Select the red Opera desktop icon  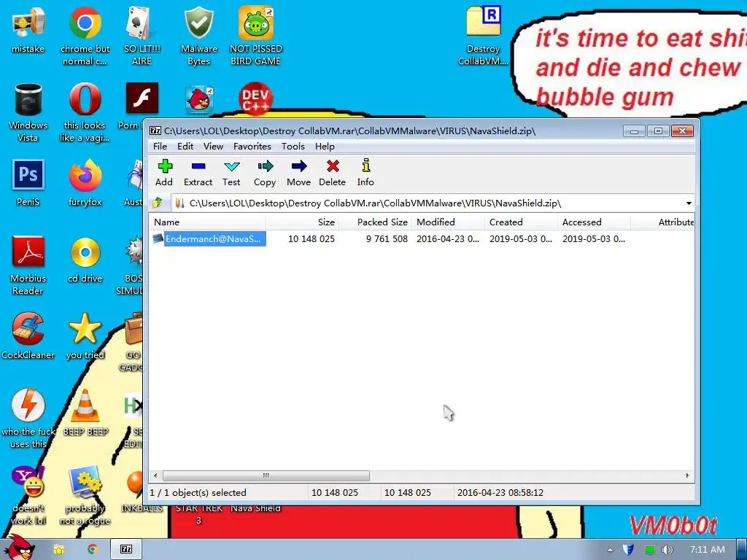[x=85, y=112]
